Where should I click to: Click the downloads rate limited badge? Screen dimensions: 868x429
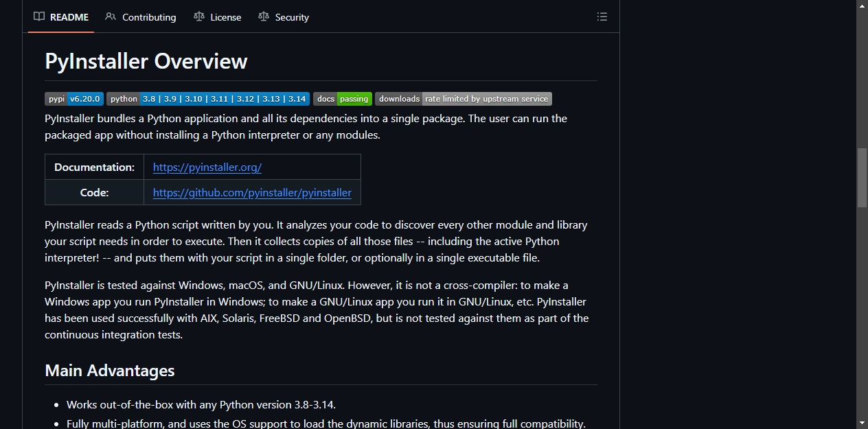tap(464, 99)
